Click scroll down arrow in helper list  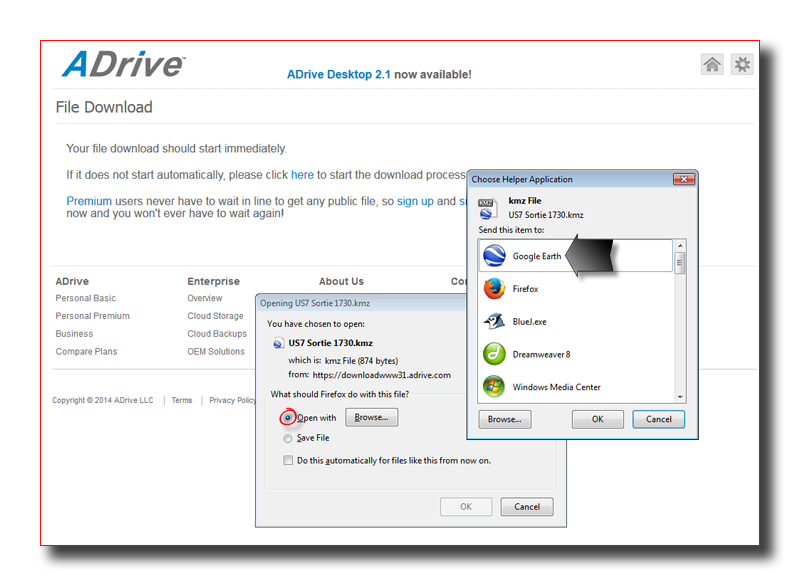tap(680, 397)
